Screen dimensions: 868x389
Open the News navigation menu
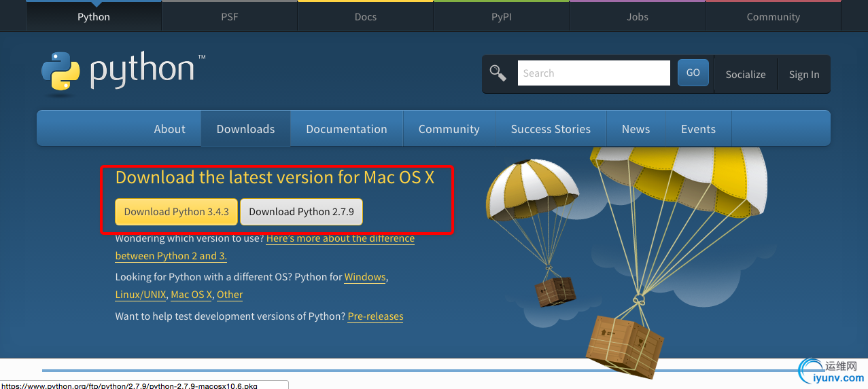click(636, 129)
